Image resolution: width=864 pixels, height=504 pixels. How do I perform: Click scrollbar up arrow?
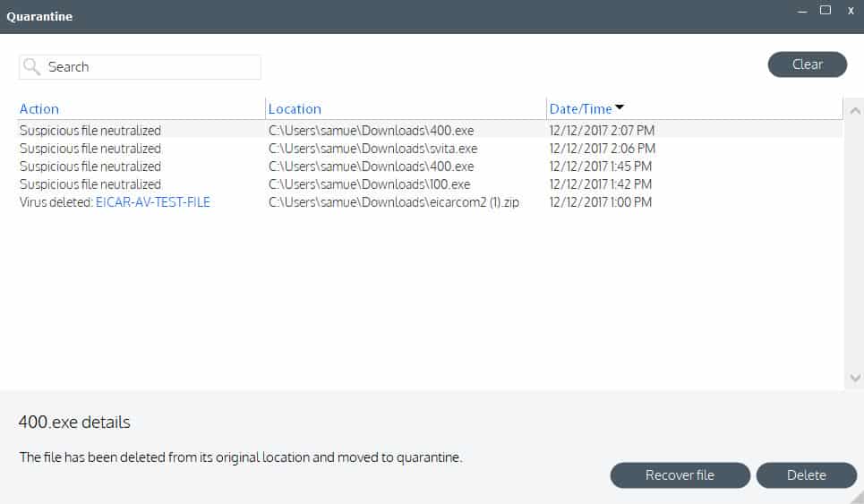tap(854, 108)
